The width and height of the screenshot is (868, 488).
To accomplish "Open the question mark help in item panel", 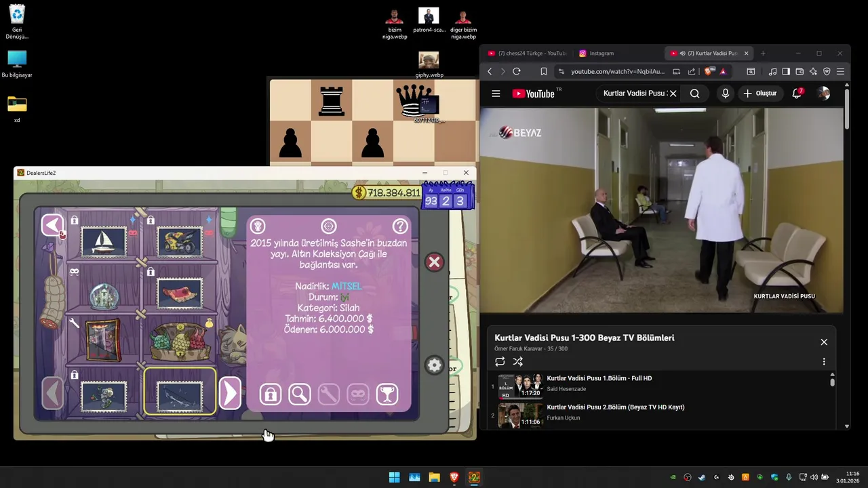I will (x=400, y=226).
